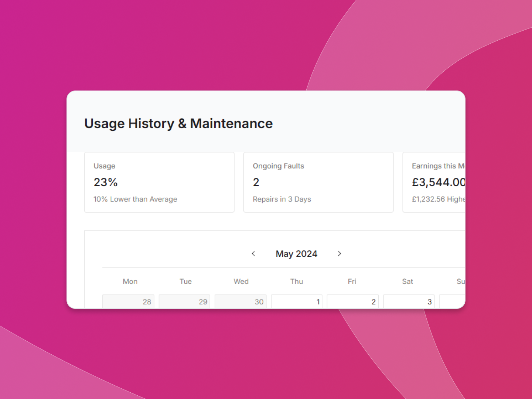Open the Usage 23% statistics card
Viewport: 532px width, 399px height.
159,182
